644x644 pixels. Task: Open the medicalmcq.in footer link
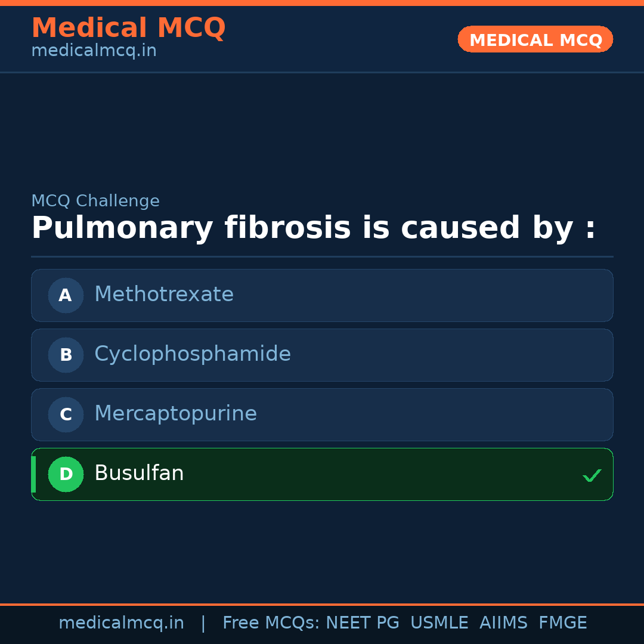pyautogui.click(x=121, y=623)
